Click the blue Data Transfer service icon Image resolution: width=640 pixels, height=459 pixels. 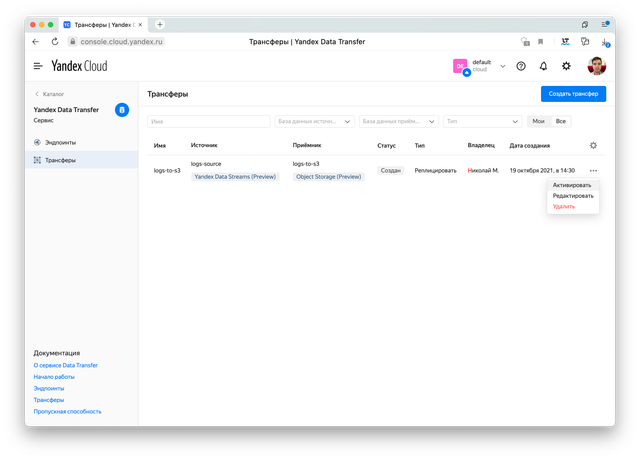(122, 110)
